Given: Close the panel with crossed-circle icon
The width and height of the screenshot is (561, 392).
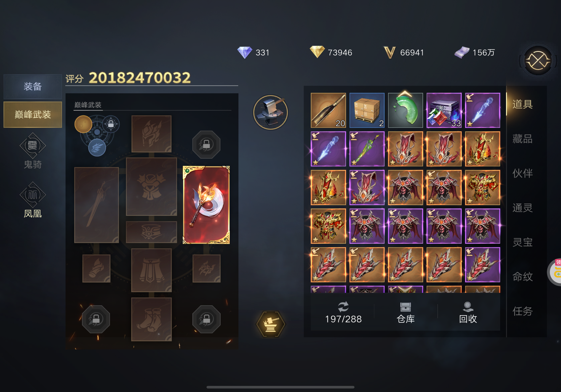Looking at the screenshot, I should click(x=538, y=61).
